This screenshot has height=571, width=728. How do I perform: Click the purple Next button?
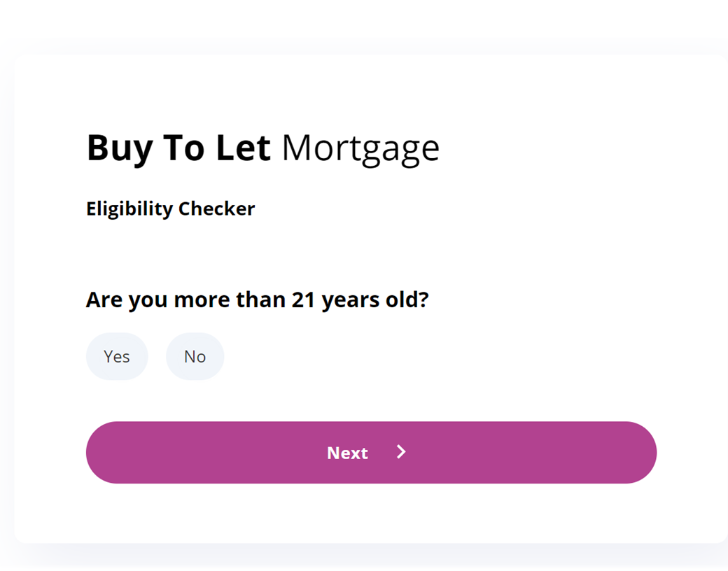(x=372, y=453)
